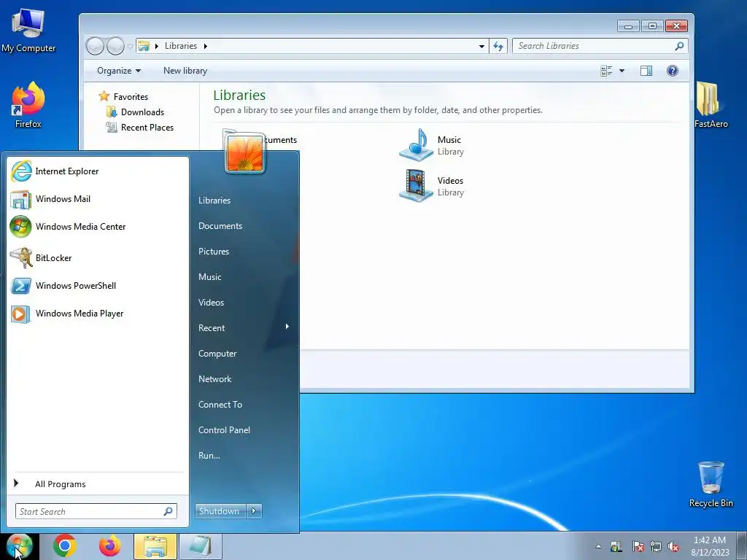Open Windows Media Center in Start menu
747x560 pixels.
(98, 227)
